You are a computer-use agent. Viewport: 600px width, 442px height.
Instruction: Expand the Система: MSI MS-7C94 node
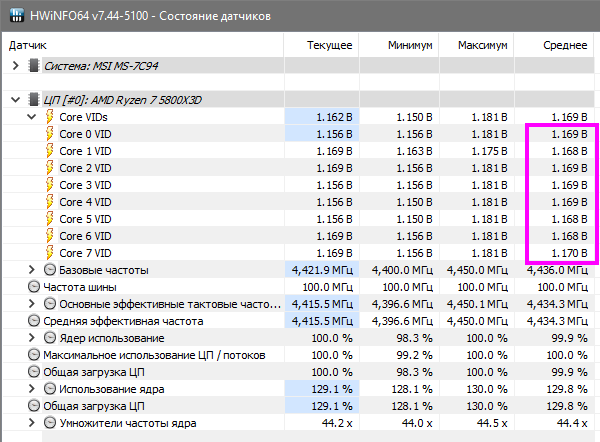click(x=15, y=65)
